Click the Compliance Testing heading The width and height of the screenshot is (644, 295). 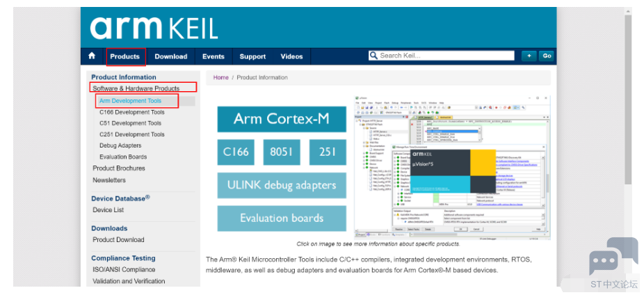123,258
